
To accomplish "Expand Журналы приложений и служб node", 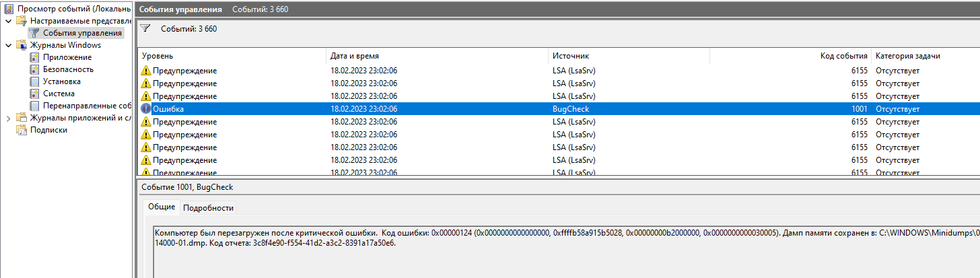I will point(8,118).
